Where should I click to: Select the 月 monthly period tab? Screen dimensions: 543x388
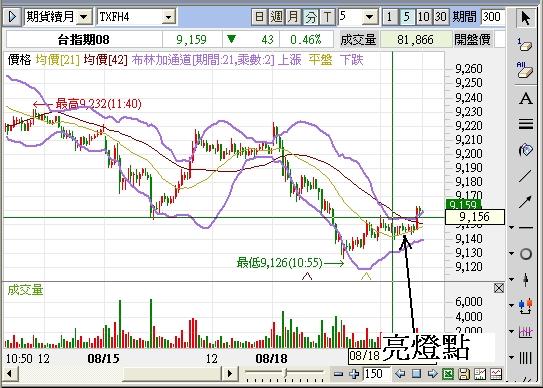293,17
